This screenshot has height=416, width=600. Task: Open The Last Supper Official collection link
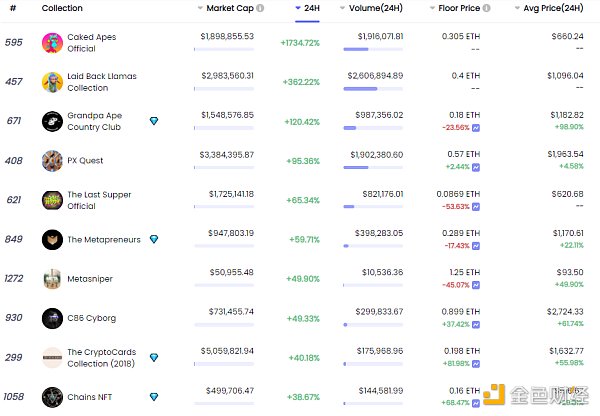point(98,200)
